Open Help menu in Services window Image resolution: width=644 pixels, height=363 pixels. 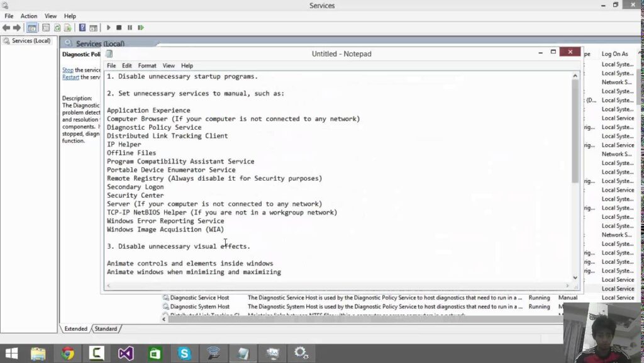tap(70, 16)
